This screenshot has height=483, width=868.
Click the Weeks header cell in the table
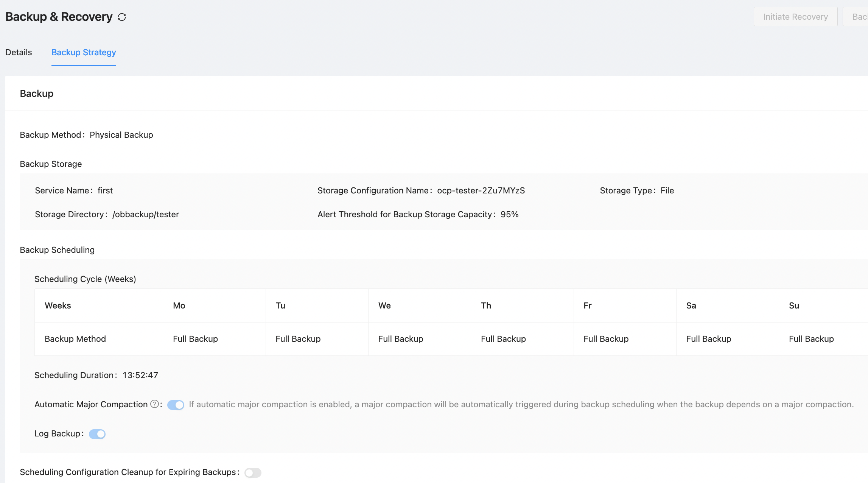coord(58,305)
